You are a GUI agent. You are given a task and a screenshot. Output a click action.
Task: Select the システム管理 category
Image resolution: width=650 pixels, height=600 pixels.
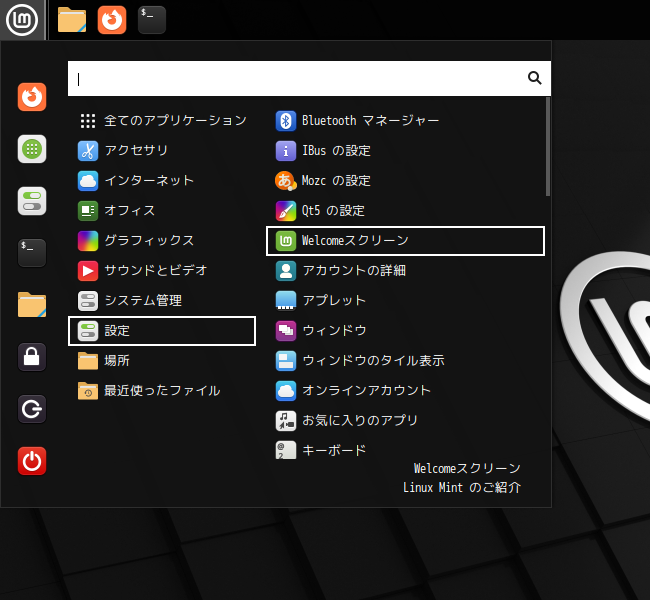pyautogui.click(x=162, y=301)
